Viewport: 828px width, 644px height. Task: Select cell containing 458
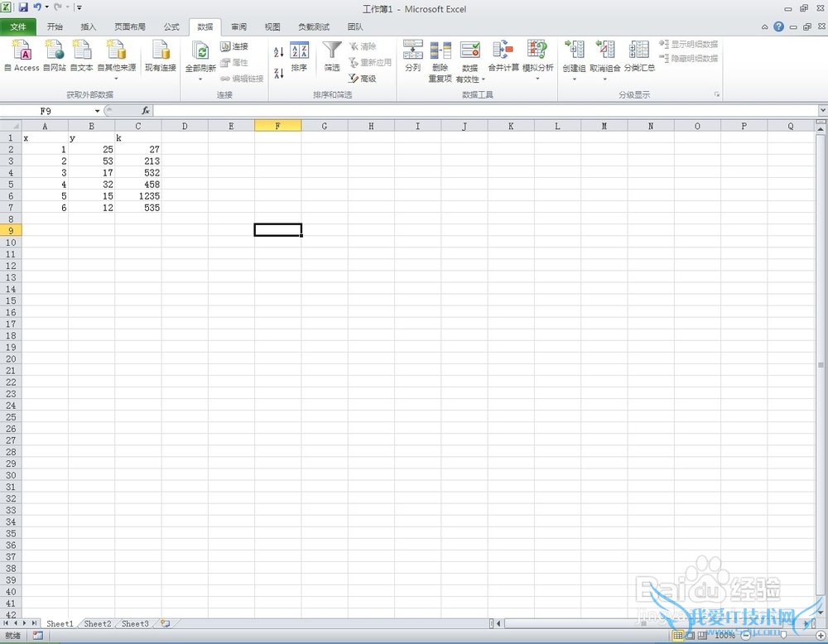pos(137,185)
